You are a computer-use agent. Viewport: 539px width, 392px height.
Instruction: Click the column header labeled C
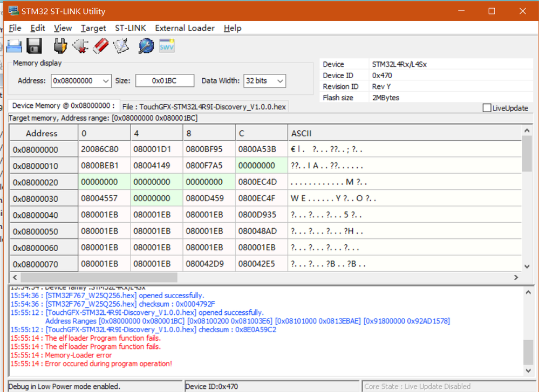tap(262, 133)
